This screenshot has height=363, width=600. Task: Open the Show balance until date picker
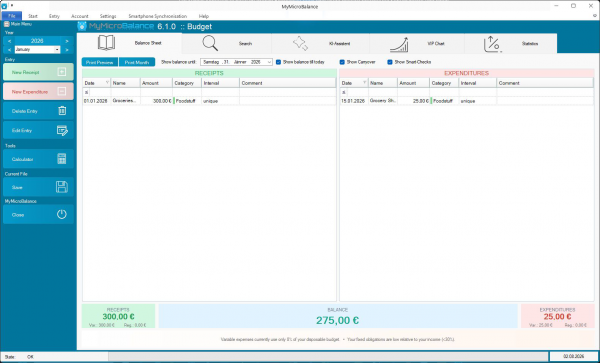coord(269,62)
